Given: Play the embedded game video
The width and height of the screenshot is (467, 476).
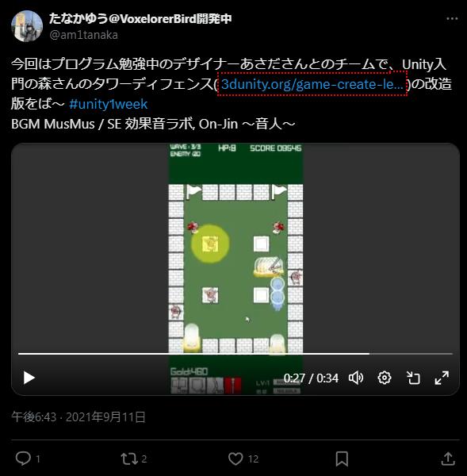Looking at the screenshot, I should (29, 378).
